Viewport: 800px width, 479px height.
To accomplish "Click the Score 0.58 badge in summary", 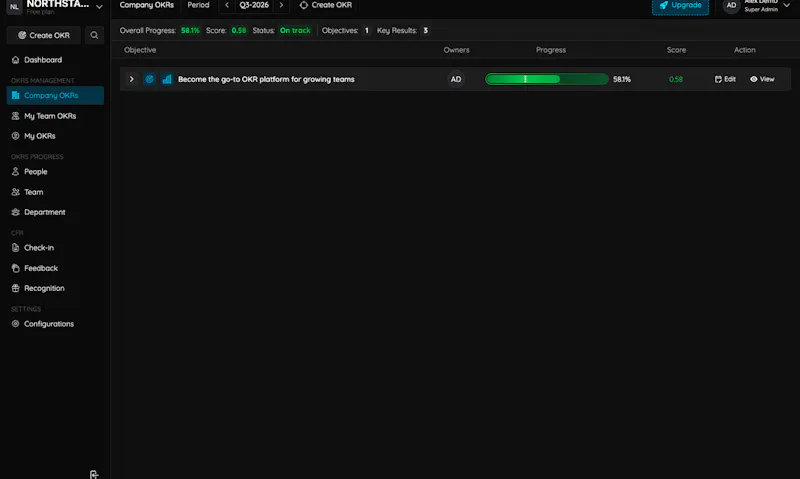I will [239, 31].
